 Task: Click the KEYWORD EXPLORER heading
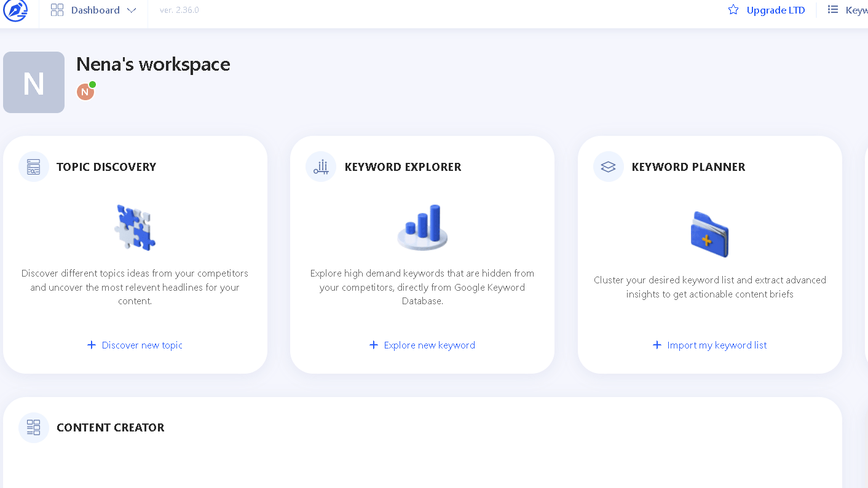(403, 167)
